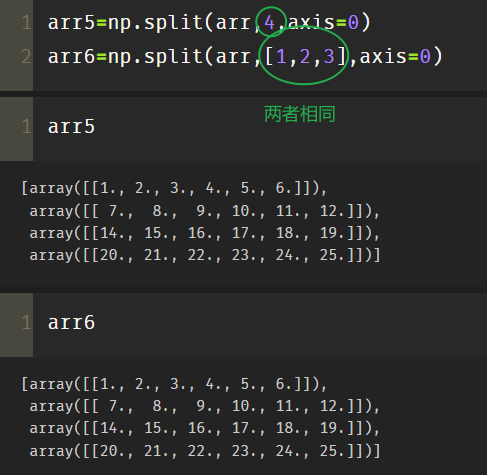487x475 pixels.
Task: Click the arr6 output row starting with 20.
Action: pyautogui.click(x=205, y=451)
